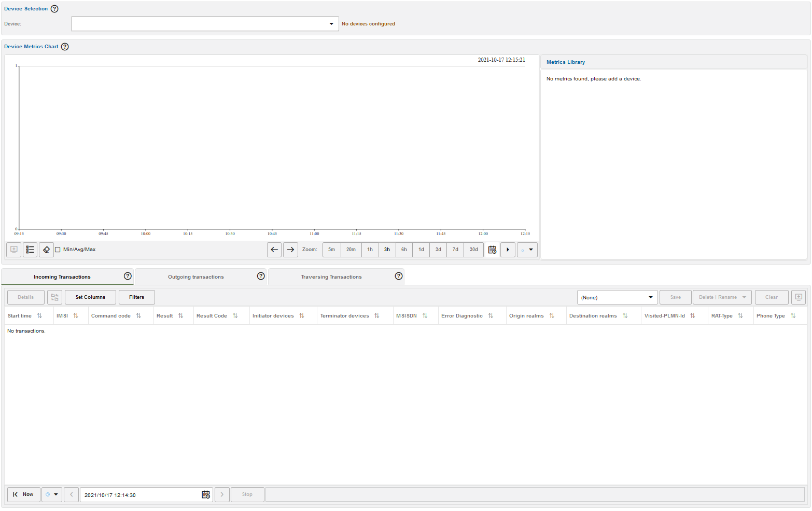Click the Metrics Library panel header
Image resolution: width=812 pixels, height=511 pixels.
click(674, 62)
